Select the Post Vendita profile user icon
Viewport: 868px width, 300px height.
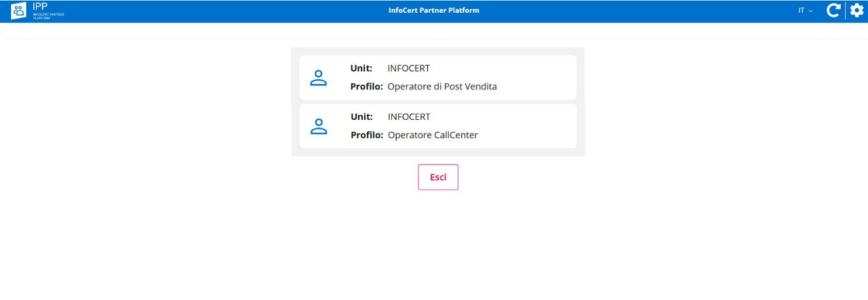pyautogui.click(x=319, y=78)
